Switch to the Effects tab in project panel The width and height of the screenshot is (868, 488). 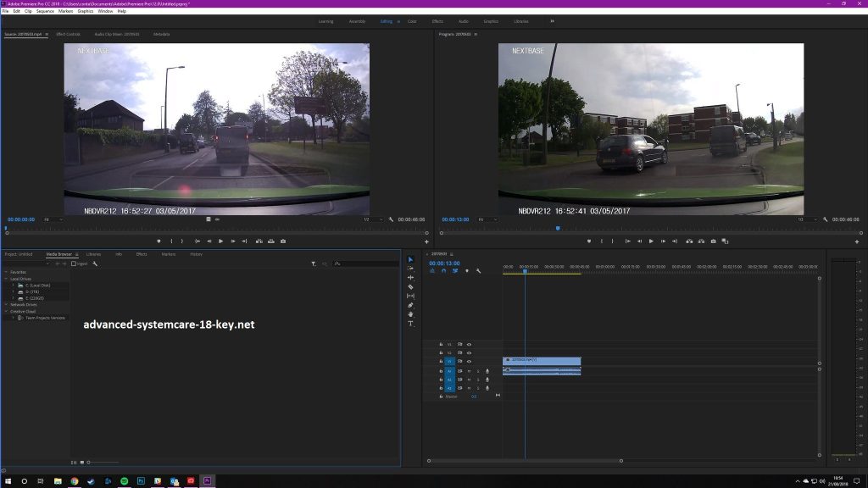pyautogui.click(x=142, y=254)
